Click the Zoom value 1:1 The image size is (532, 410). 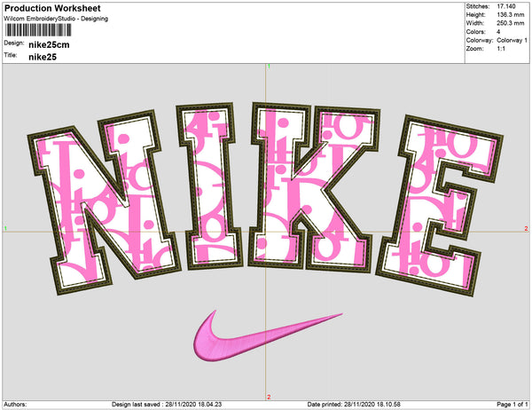[x=501, y=49]
